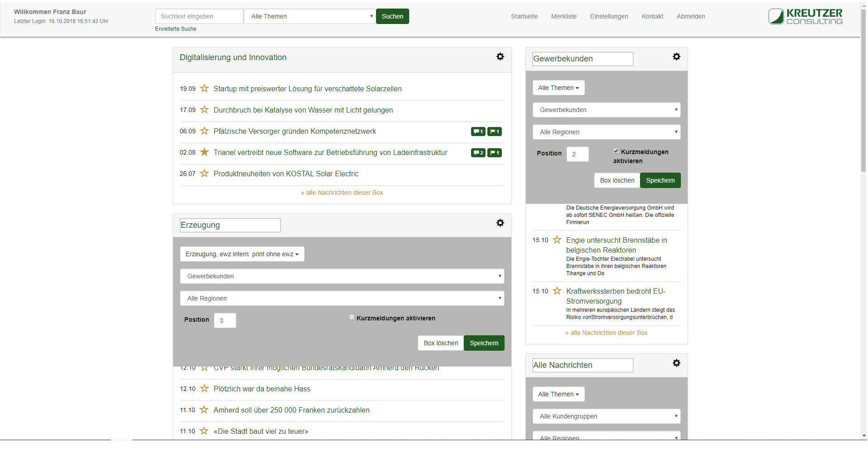The width and height of the screenshot is (868, 470).
Task: Click Speichern button in Erzeugung box
Action: (484, 343)
